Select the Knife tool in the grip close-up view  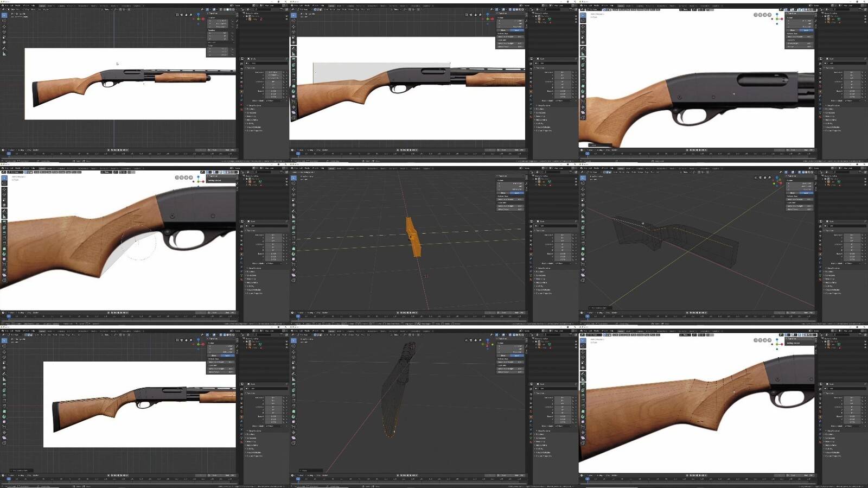click(x=4, y=243)
